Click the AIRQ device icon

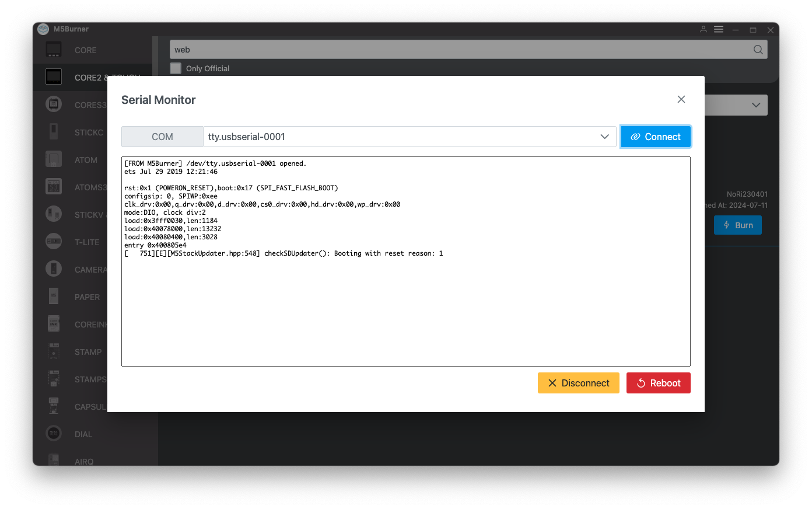point(54,460)
